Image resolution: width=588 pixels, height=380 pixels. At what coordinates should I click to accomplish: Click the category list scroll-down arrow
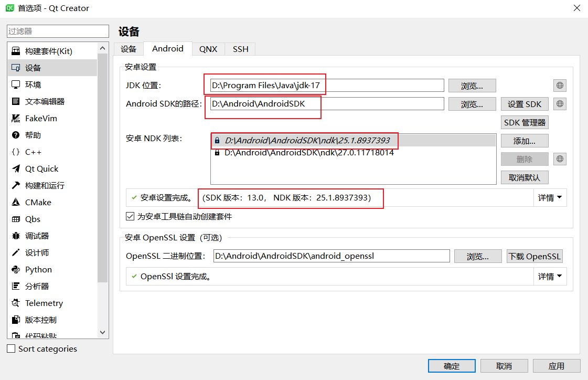click(102, 333)
